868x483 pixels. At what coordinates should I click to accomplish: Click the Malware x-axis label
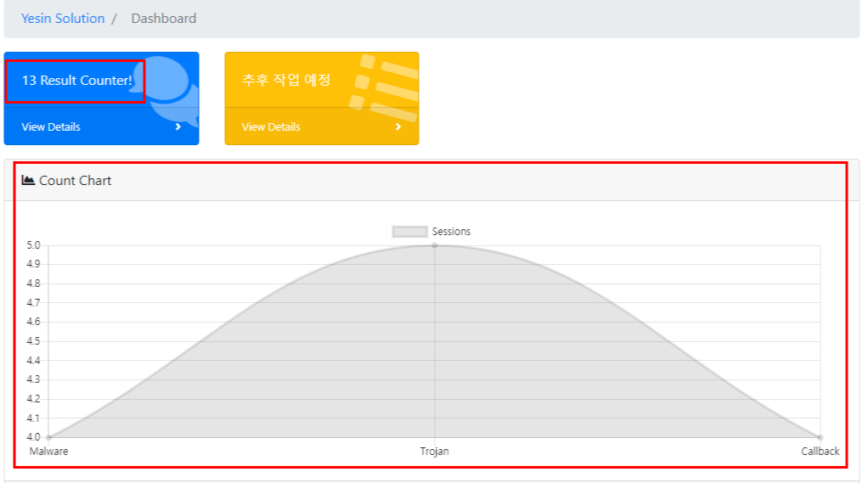(x=48, y=452)
